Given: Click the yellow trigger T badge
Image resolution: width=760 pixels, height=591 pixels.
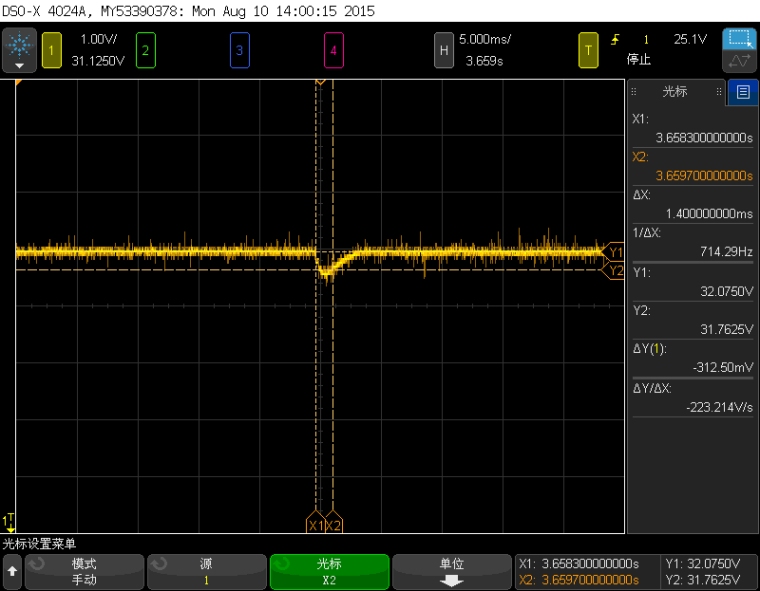Looking at the screenshot, I should pos(589,48).
